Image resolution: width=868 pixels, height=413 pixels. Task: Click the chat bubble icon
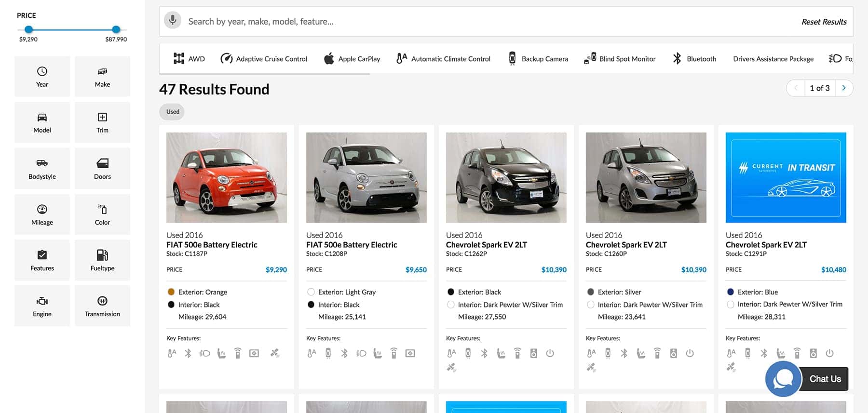pos(783,379)
